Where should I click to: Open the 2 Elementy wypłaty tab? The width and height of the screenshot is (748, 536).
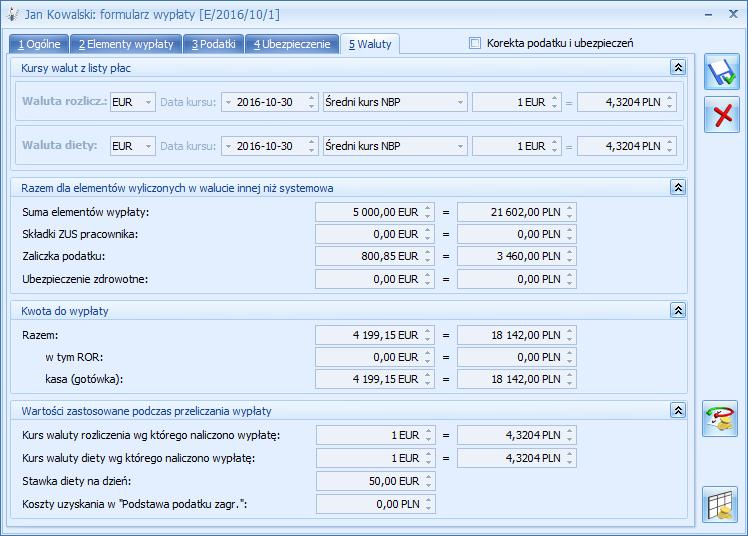[x=126, y=44]
